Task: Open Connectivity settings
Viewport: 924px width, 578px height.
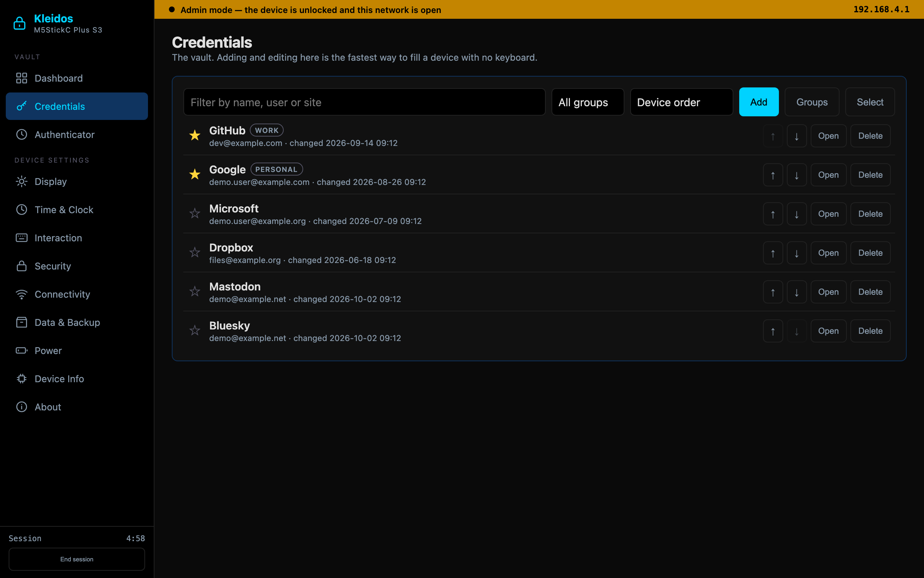Action: 77,294
